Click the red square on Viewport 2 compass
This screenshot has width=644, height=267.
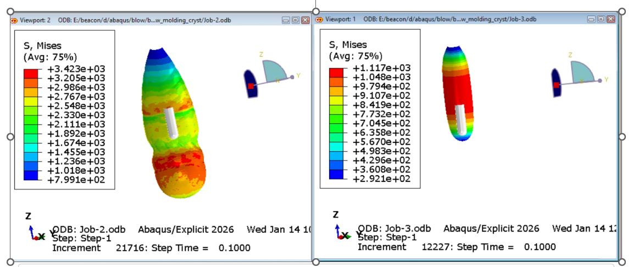coord(251,86)
